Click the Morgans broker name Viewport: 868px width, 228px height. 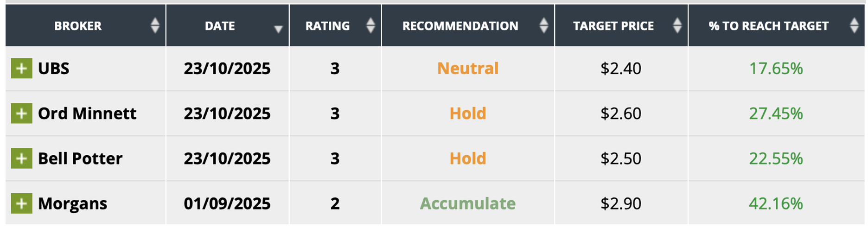[72, 203]
